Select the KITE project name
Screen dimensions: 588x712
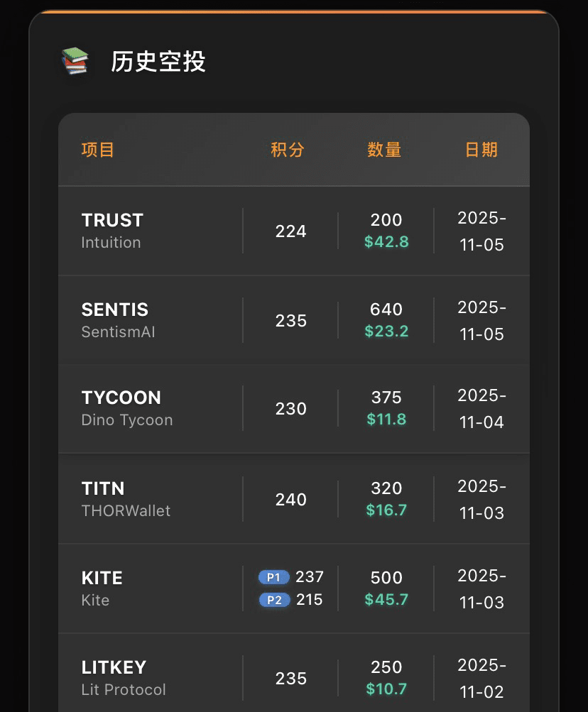[102, 578]
